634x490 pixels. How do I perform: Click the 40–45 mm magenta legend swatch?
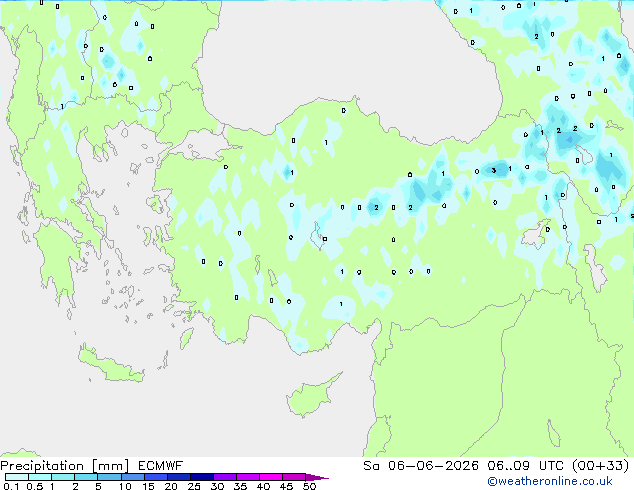tap(270, 477)
